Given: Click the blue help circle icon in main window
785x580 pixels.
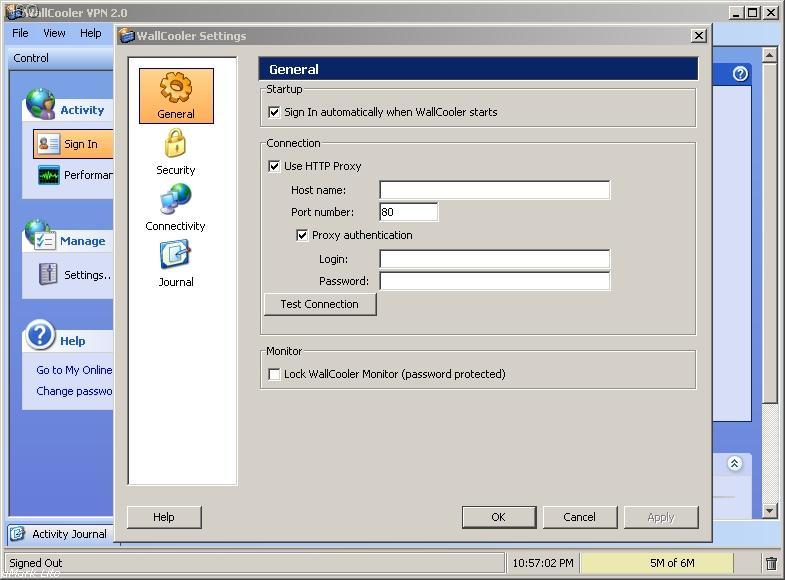Looking at the screenshot, I should point(740,74).
